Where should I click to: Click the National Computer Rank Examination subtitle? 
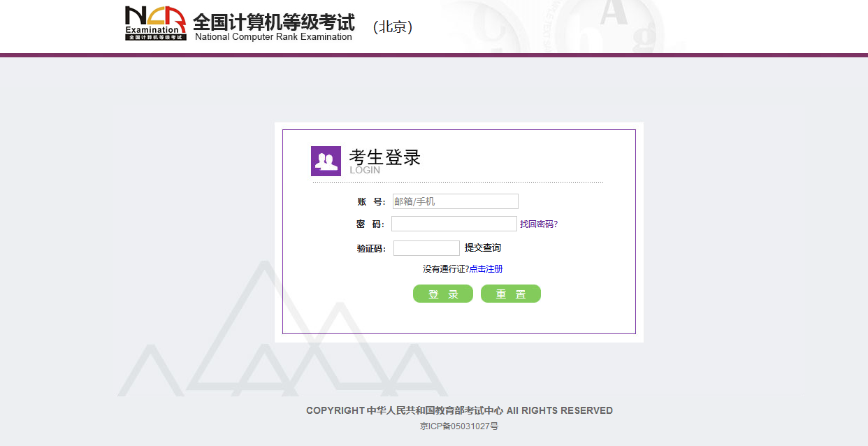coord(273,37)
